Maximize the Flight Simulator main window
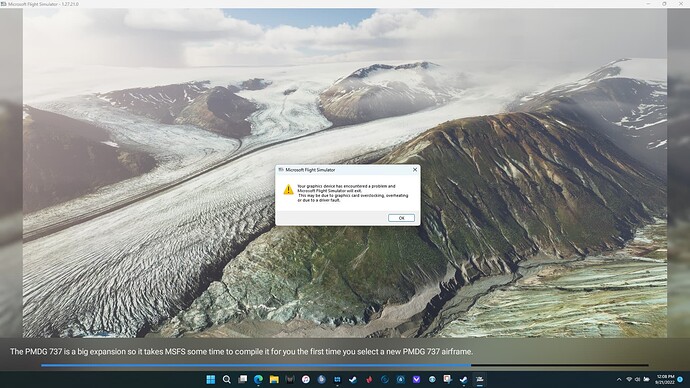This screenshot has height=388, width=690. point(664,4)
